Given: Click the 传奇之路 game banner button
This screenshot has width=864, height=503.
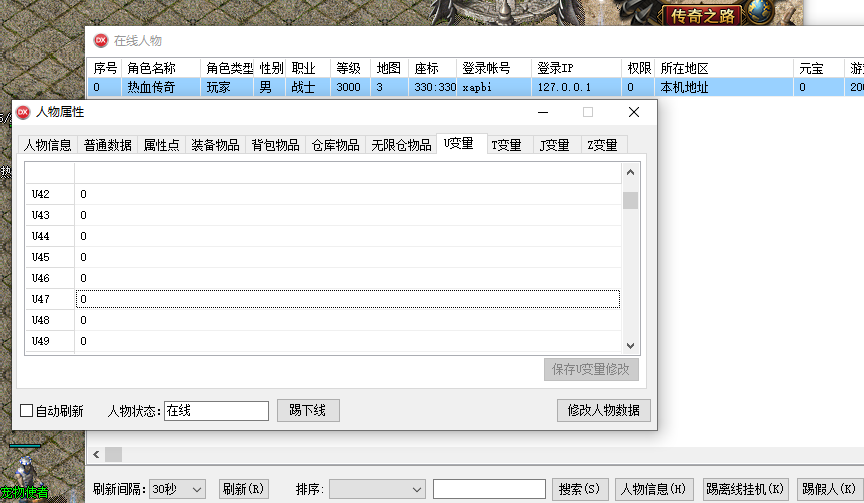Looking at the screenshot, I should [x=701, y=15].
